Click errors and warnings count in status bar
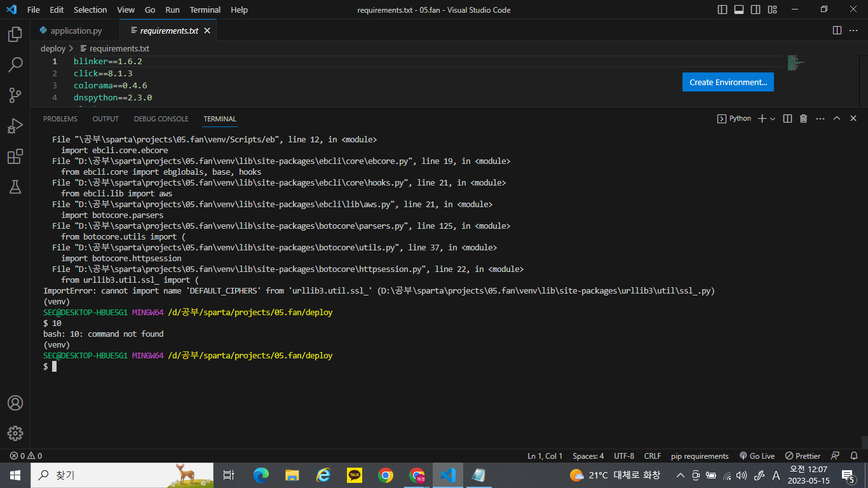 [x=25, y=456]
